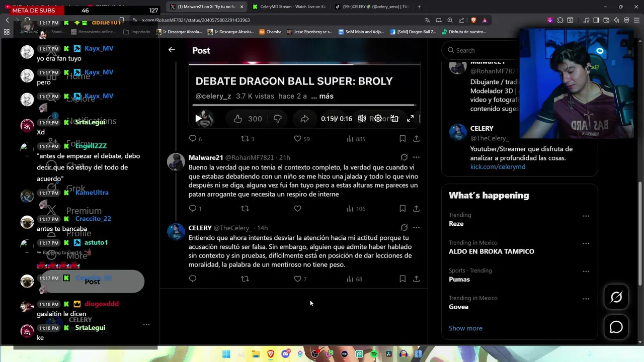Open the video settings gear
Viewport: 644px width, 362px height.
point(378,119)
